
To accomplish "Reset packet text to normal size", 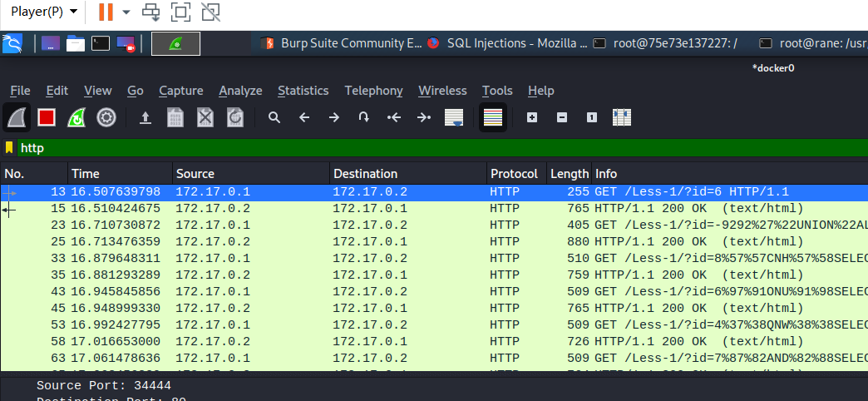I will tap(592, 117).
